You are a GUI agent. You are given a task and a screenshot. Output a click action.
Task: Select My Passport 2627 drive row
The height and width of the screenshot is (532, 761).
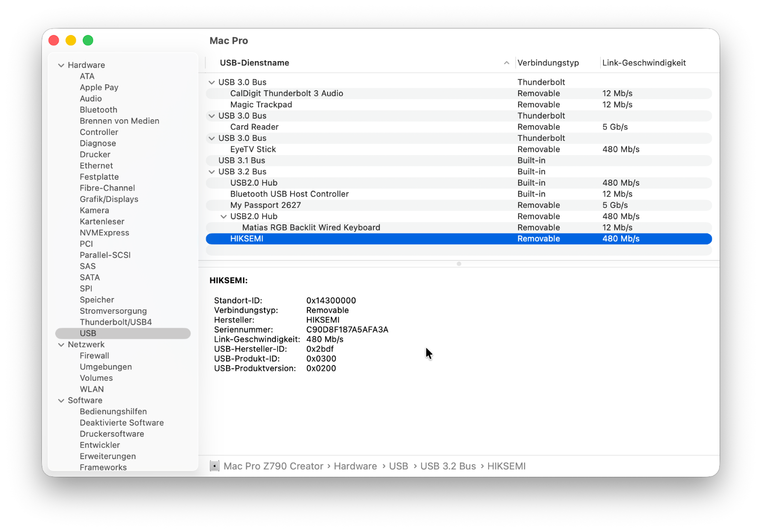(459, 205)
